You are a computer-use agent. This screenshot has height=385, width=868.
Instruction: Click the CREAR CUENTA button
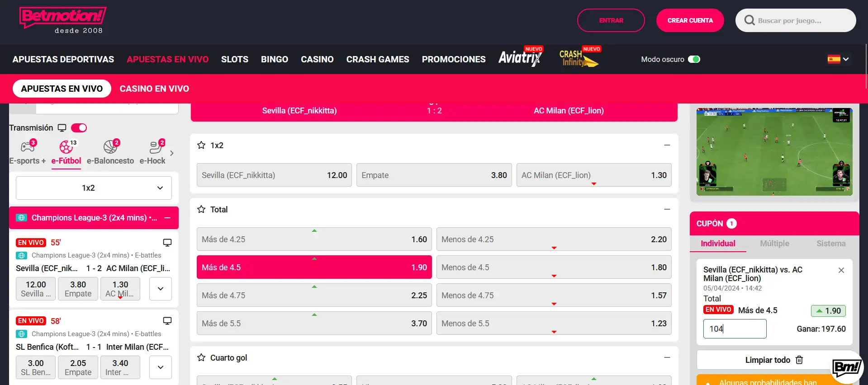click(x=690, y=20)
